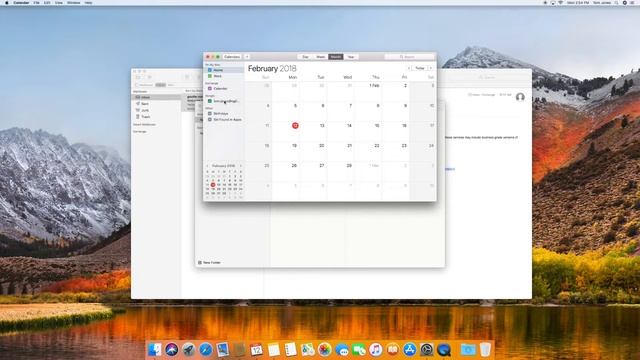640x360 pixels.
Task: Go to previous month in main calendar
Action: pos(409,68)
